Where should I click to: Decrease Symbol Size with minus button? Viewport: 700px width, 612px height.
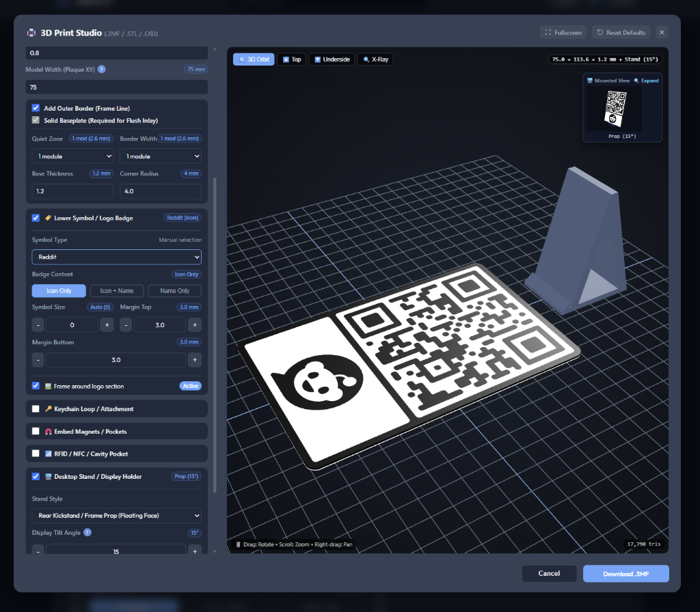[x=38, y=324]
